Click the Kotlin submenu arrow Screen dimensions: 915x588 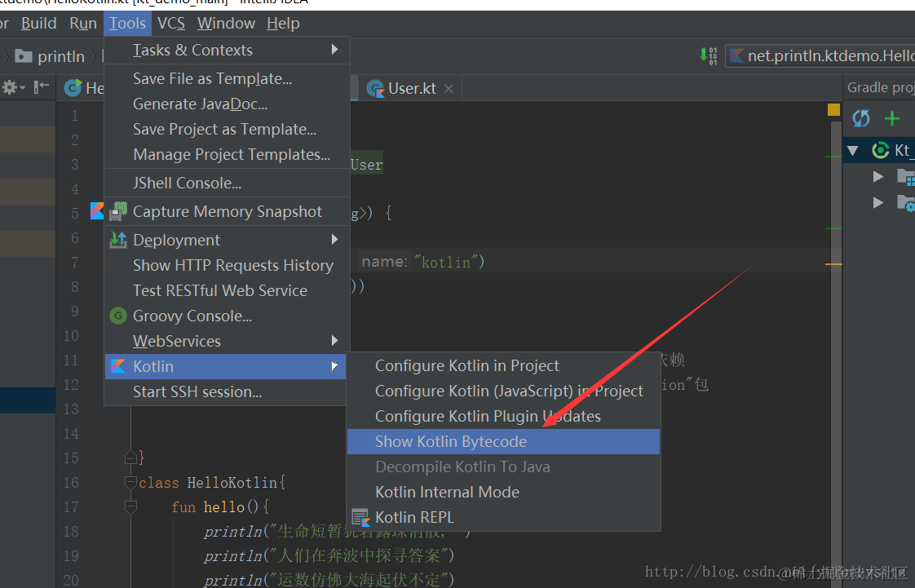click(x=334, y=365)
